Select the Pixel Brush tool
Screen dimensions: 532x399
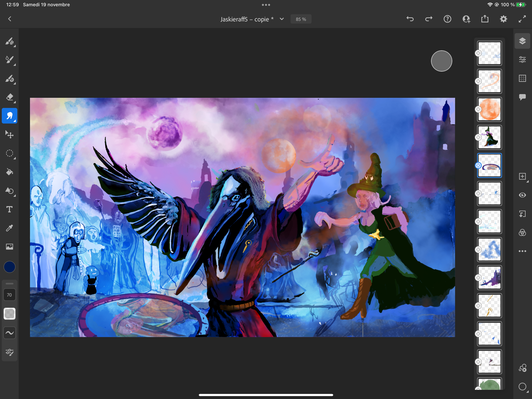pyautogui.click(x=9, y=41)
